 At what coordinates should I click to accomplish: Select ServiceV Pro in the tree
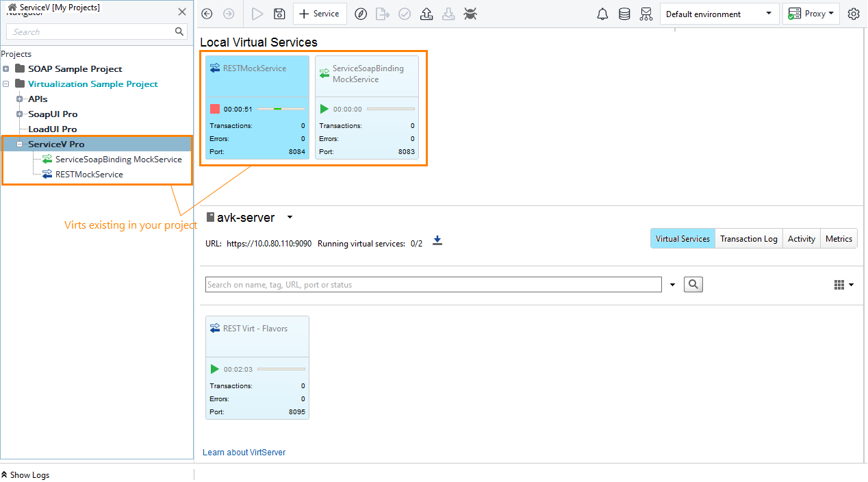click(56, 144)
